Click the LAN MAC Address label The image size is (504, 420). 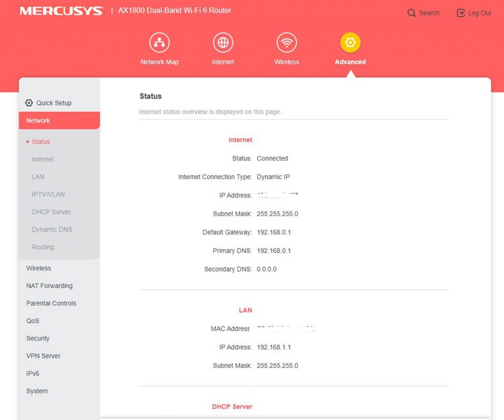pyautogui.click(x=230, y=329)
